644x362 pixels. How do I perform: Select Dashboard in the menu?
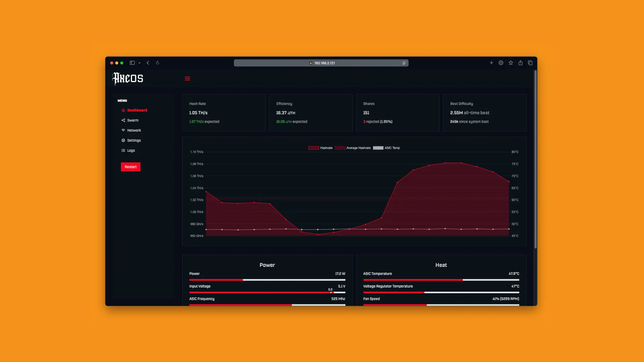pos(137,110)
